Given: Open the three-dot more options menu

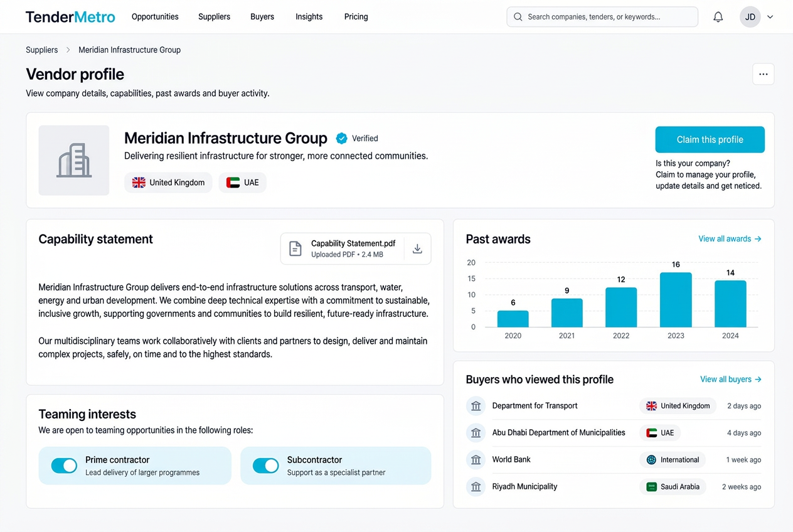Looking at the screenshot, I should pos(764,74).
